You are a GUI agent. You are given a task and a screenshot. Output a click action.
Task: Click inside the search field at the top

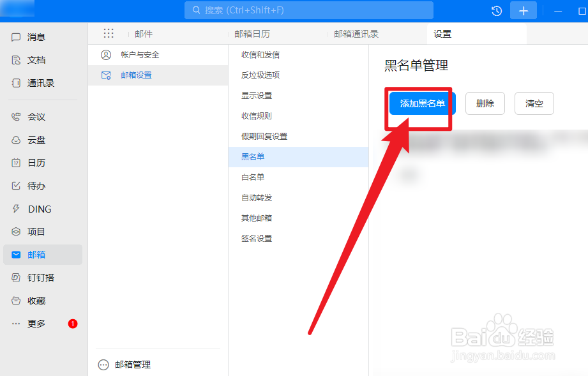tap(308, 10)
